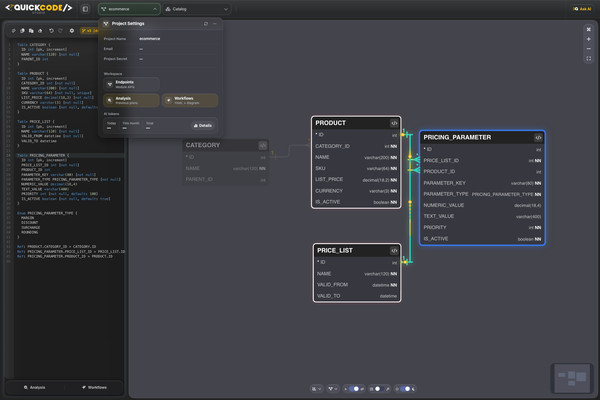Click Table PRICING_PARAMETER line in code editor
Viewport: 600px width, 400px height.
point(43,155)
